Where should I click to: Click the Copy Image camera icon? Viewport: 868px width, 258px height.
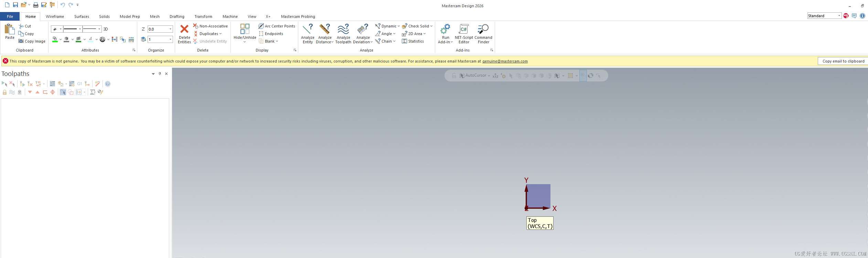(21, 41)
